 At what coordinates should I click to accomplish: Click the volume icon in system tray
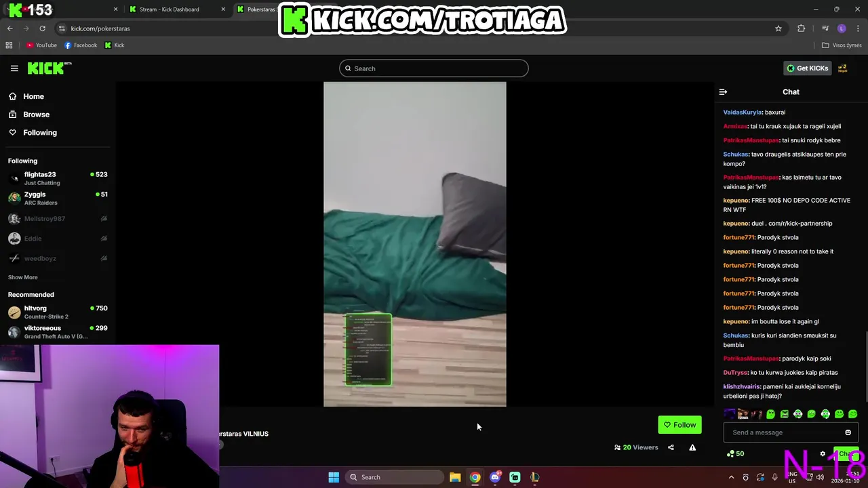[821, 477]
